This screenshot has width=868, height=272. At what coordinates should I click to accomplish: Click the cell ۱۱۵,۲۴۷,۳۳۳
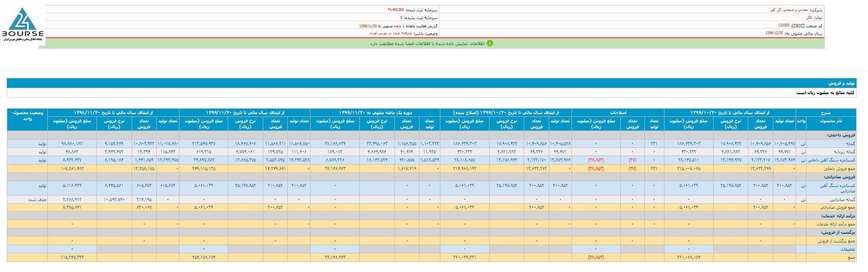(x=72, y=257)
